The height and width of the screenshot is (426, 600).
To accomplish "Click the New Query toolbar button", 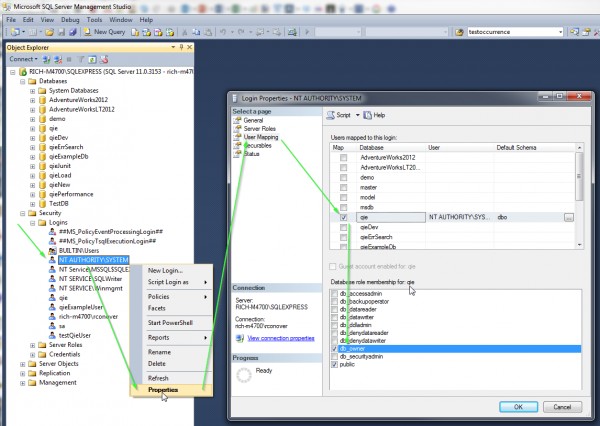I will [x=104, y=32].
